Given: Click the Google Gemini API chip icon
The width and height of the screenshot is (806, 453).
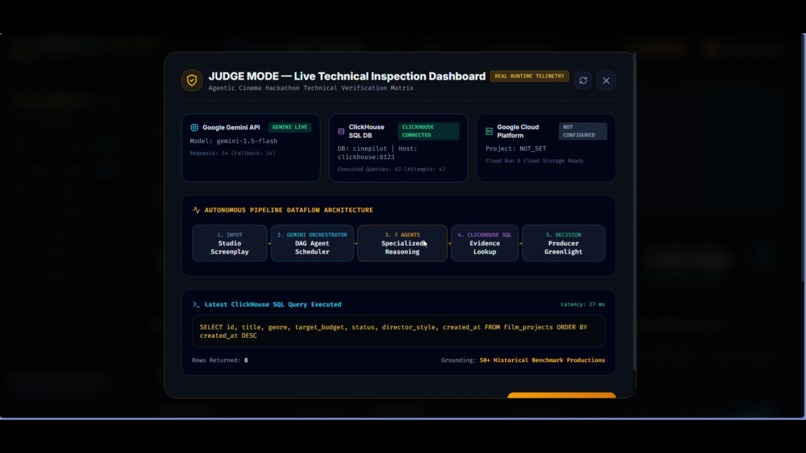Looking at the screenshot, I should (x=194, y=128).
